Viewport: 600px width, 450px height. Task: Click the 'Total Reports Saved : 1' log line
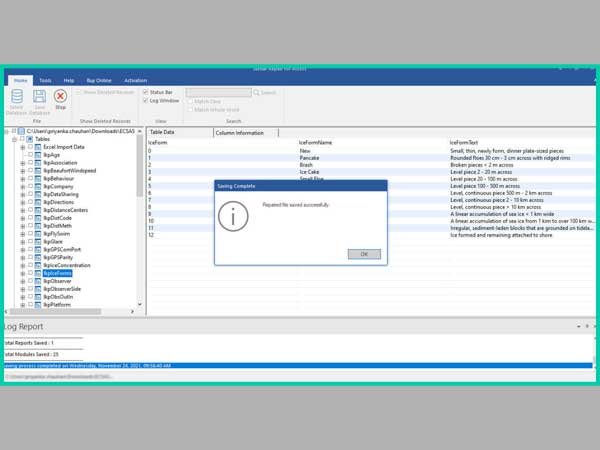point(29,343)
